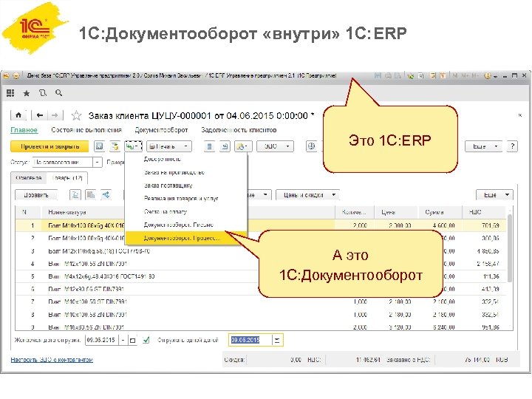
Task: Open the Цены и скидки dropdown
Action: (307, 195)
